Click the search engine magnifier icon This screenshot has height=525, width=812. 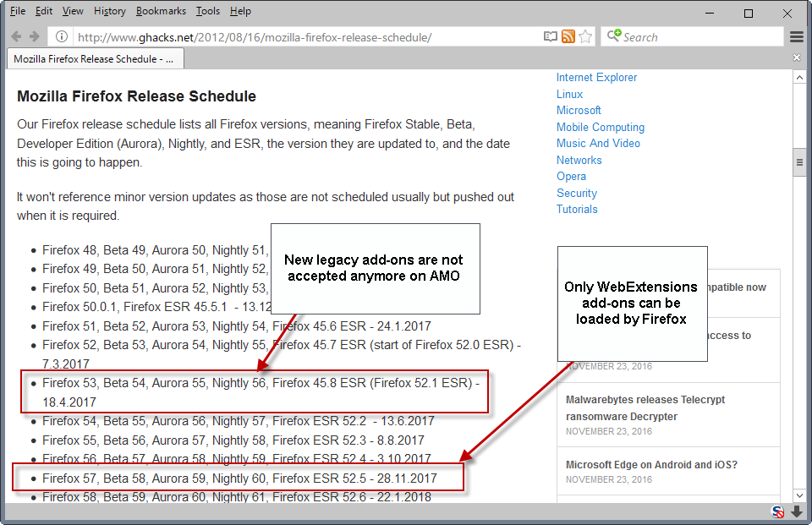tap(614, 36)
